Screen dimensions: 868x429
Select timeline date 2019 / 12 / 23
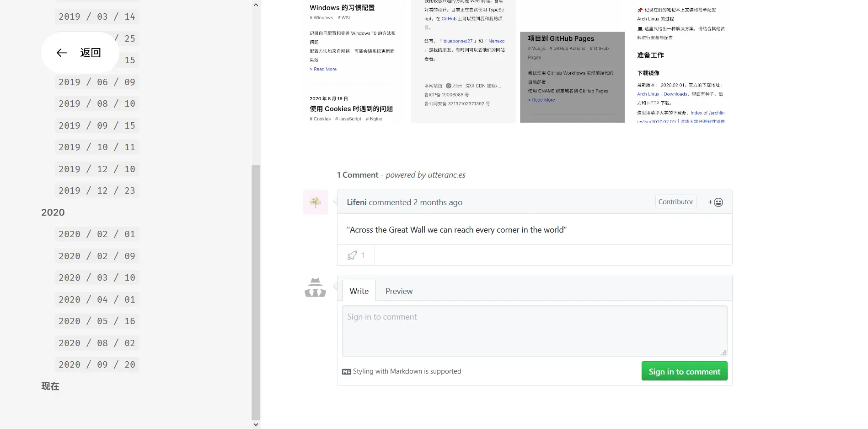(x=97, y=191)
